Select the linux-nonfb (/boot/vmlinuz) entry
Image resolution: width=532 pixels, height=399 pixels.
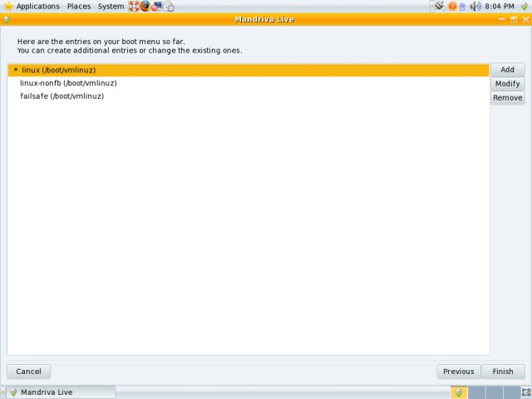tap(249, 83)
